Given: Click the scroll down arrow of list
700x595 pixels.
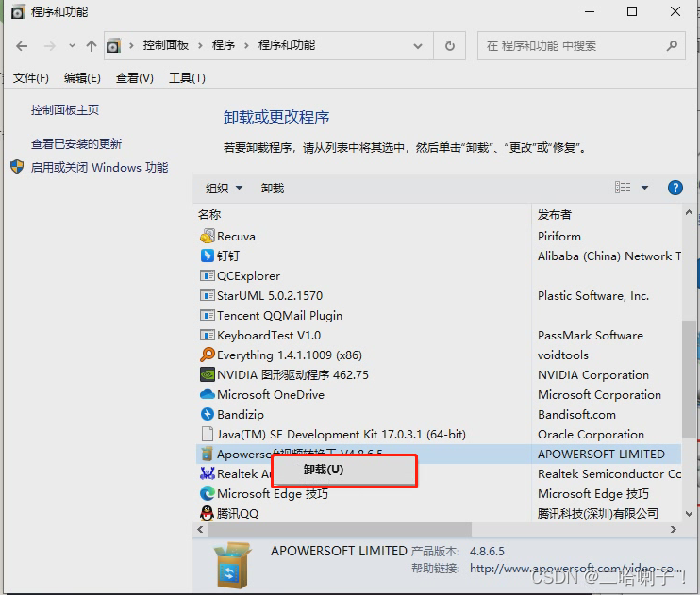Looking at the screenshot, I should (x=690, y=514).
